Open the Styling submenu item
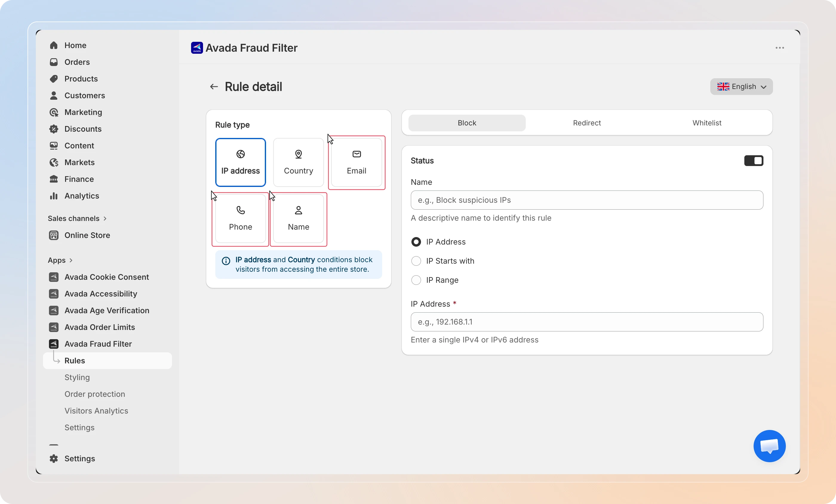Image resolution: width=836 pixels, height=504 pixels. coord(77,377)
